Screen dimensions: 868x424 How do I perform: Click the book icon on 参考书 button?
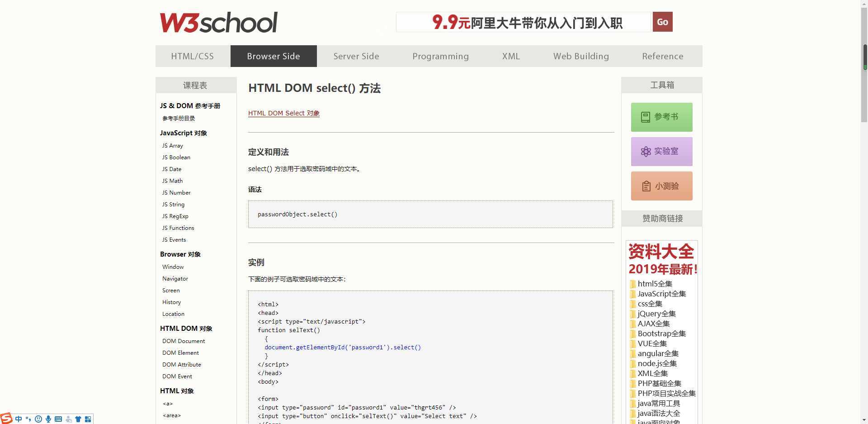646,117
